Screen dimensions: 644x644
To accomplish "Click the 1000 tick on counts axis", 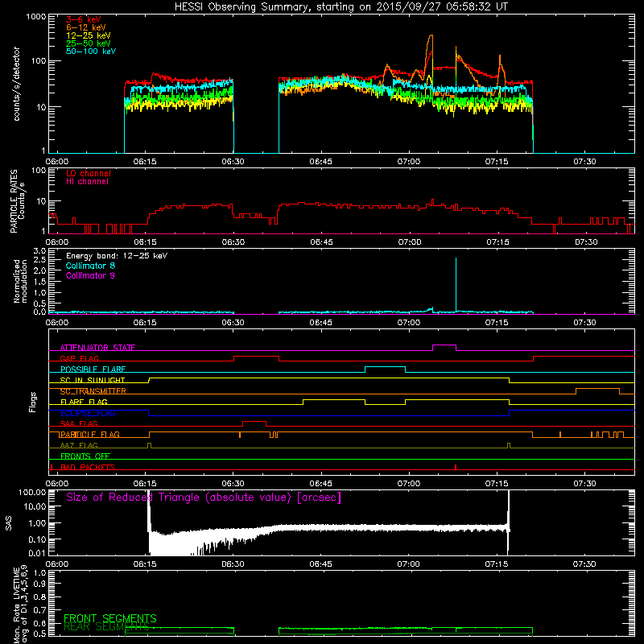I will click(x=36, y=17).
